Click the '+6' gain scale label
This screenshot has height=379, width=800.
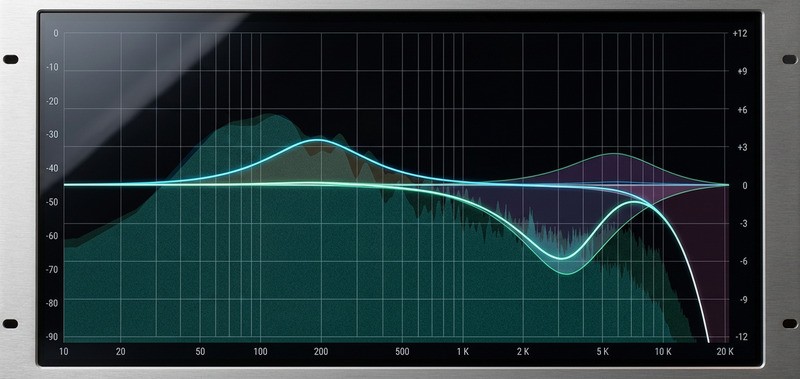pyautogui.click(x=741, y=110)
